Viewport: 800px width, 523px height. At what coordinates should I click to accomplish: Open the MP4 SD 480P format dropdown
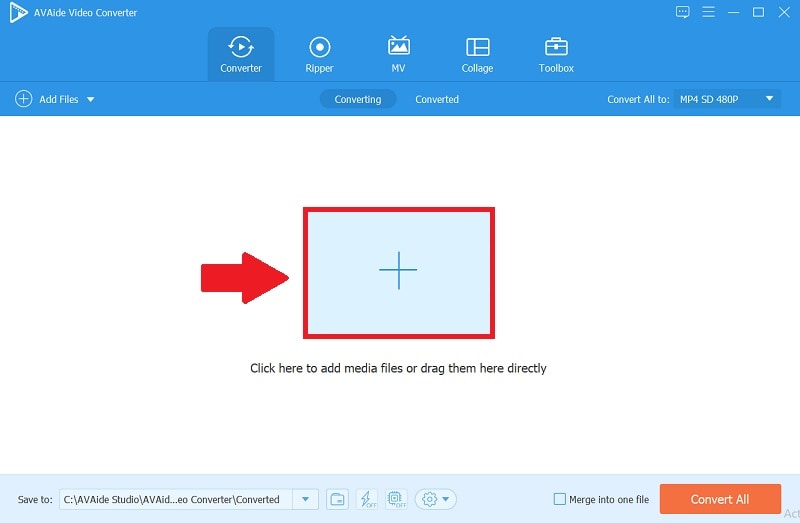pos(727,99)
